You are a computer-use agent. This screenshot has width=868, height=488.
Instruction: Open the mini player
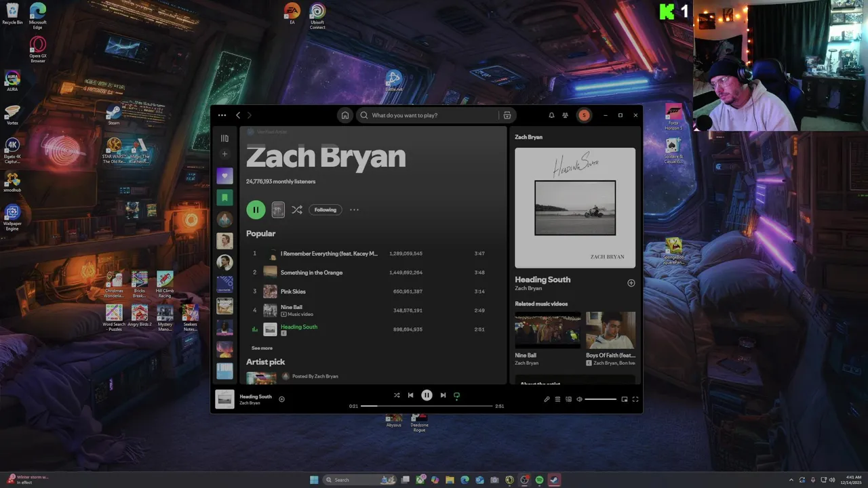pos(625,399)
